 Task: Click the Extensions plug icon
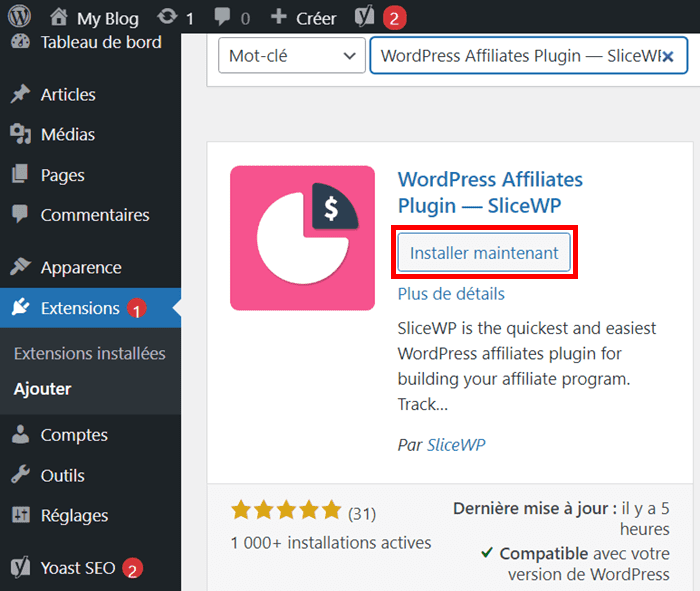click(21, 307)
